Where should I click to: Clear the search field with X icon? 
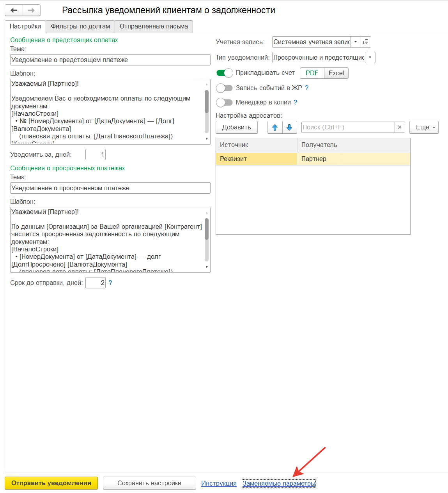click(400, 127)
